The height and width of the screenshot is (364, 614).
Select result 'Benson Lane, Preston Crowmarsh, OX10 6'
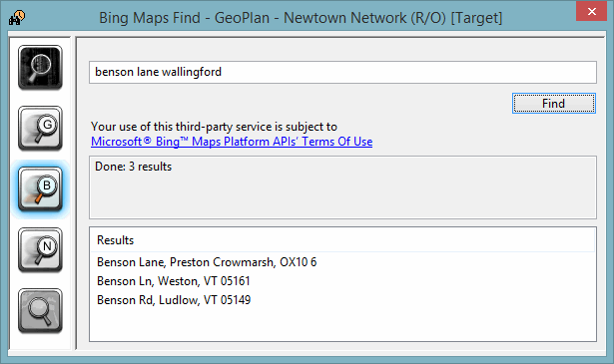tap(207, 262)
